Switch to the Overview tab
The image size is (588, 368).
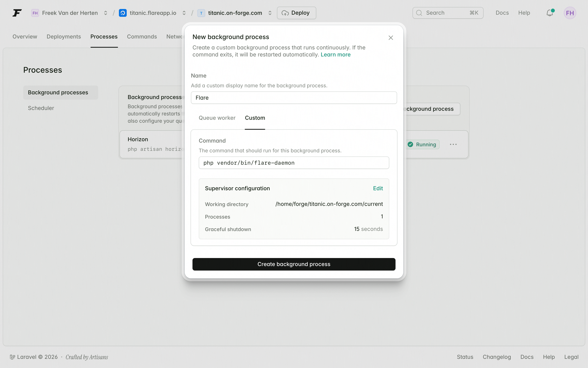click(25, 37)
